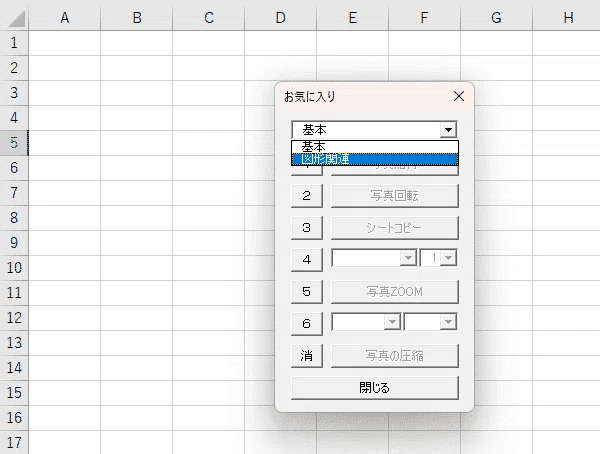Click the 写真の圧縮 button
Viewport: 600px width, 454px height.
point(395,356)
